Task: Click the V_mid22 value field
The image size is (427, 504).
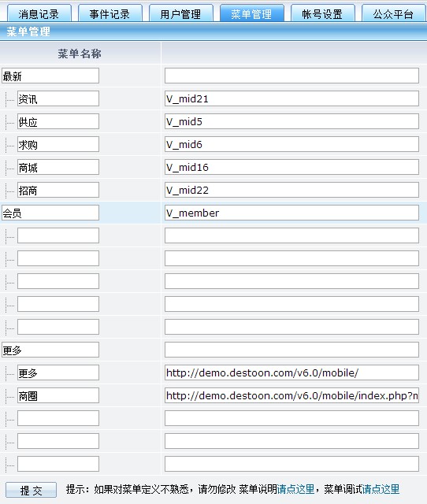Action: [291, 190]
